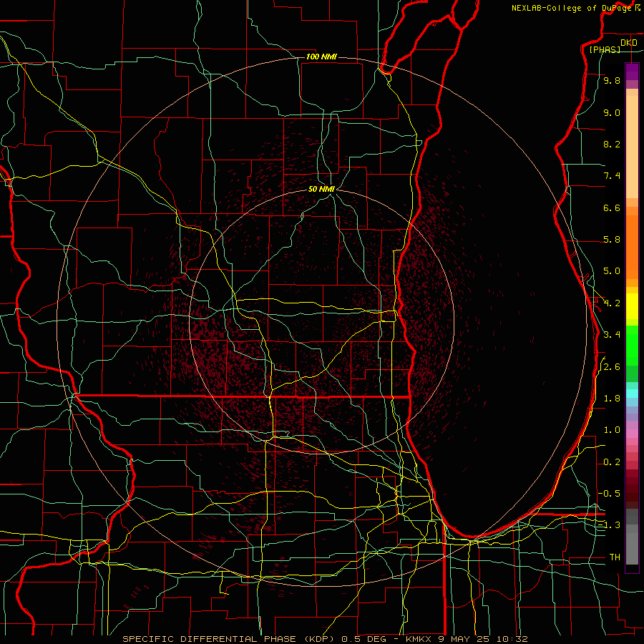Click the purple top segment of the color bar

click(x=632, y=72)
